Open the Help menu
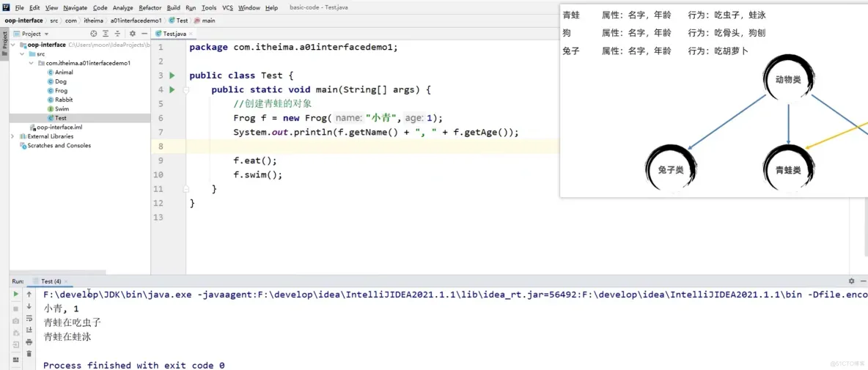This screenshot has width=868, height=370. [x=271, y=8]
